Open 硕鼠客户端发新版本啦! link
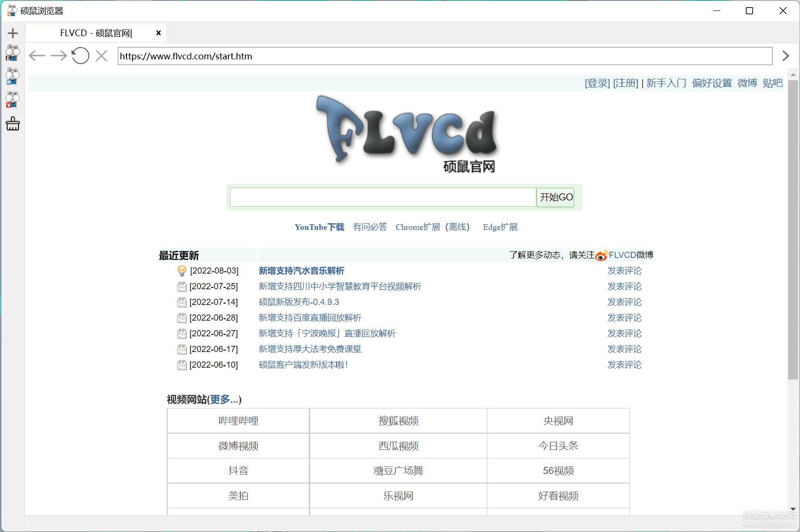 (x=304, y=365)
